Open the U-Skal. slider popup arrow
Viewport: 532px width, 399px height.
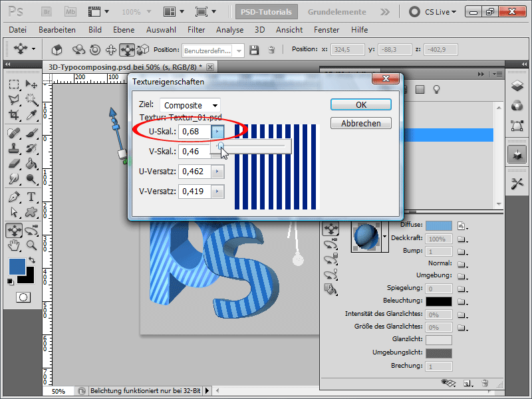pyautogui.click(x=217, y=131)
